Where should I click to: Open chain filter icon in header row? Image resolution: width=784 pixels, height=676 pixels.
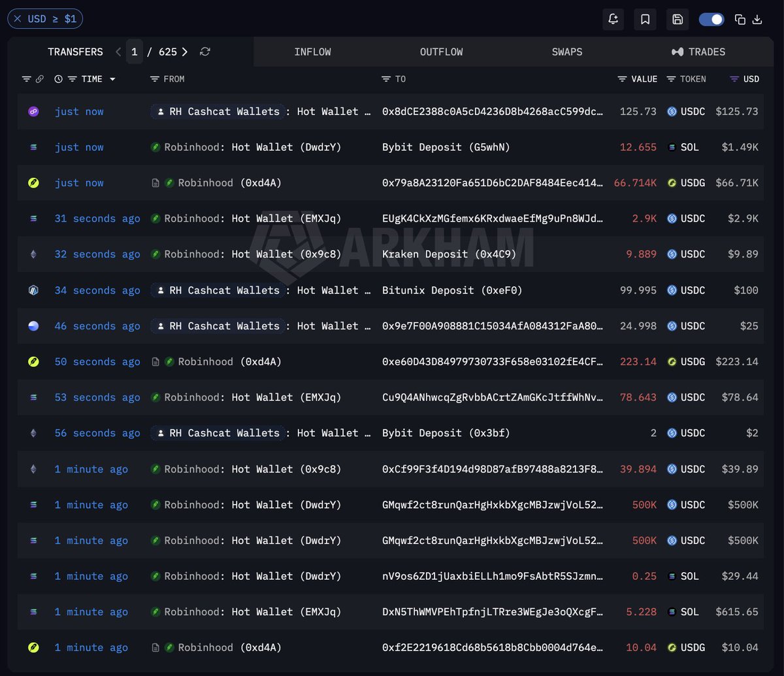pos(26,79)
